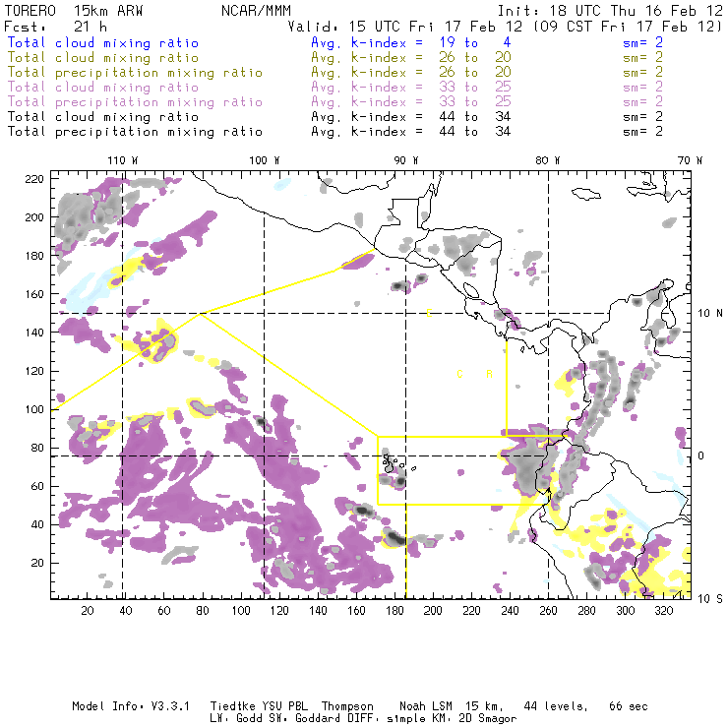728x728 pixels.
Task: Click the blue 'Total cloud mixing ratio' legend line
Action: (103, 42)
